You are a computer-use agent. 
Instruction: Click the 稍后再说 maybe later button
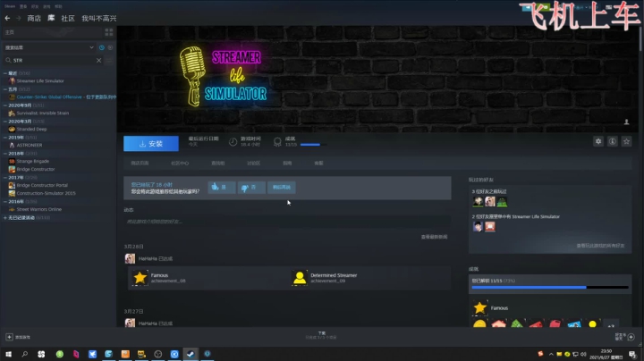(282, 188)
